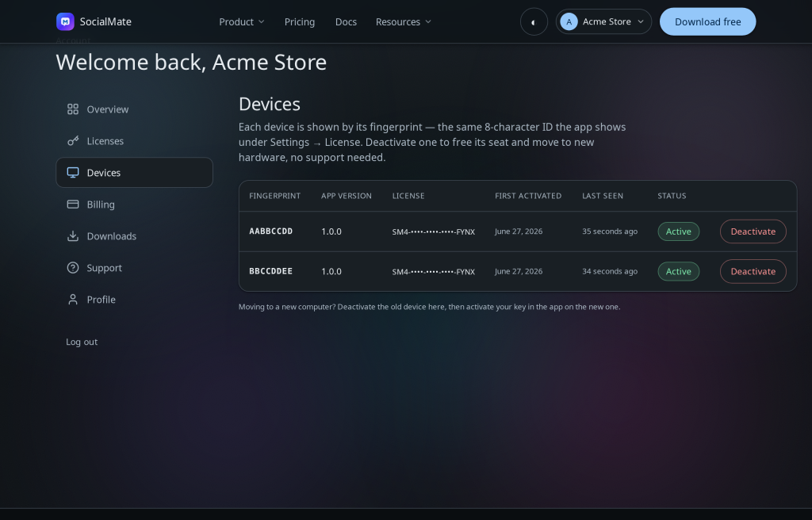The width and height of the screenshot is (812, 520).
Task: Click the APP VERSION column header
Action: pyautogui.click(x=347, y=196)
